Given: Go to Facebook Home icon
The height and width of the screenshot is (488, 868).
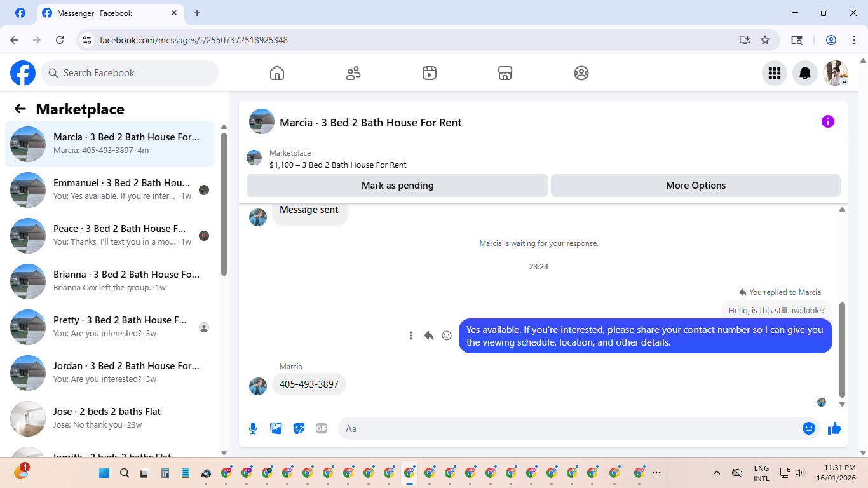Looking at the screenshot, I should tap(277, 73).
